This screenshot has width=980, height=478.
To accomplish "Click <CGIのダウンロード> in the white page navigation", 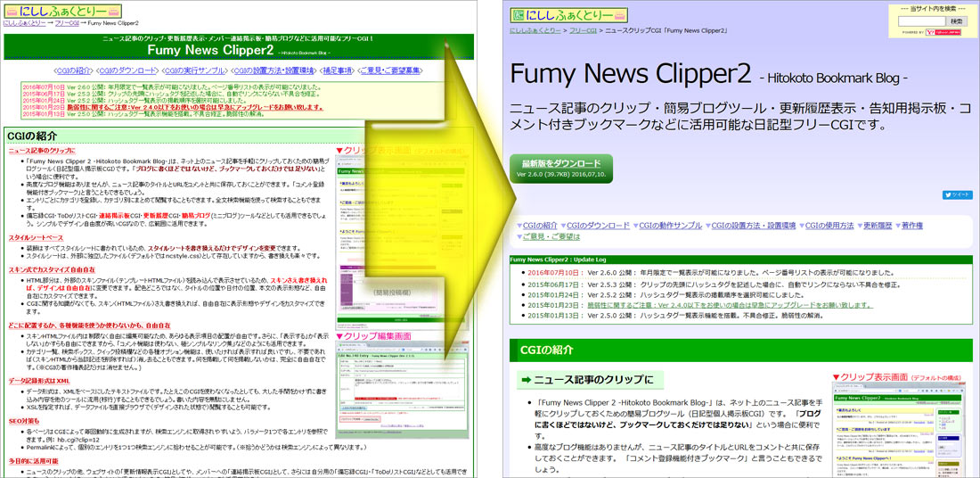I will 129,70.
